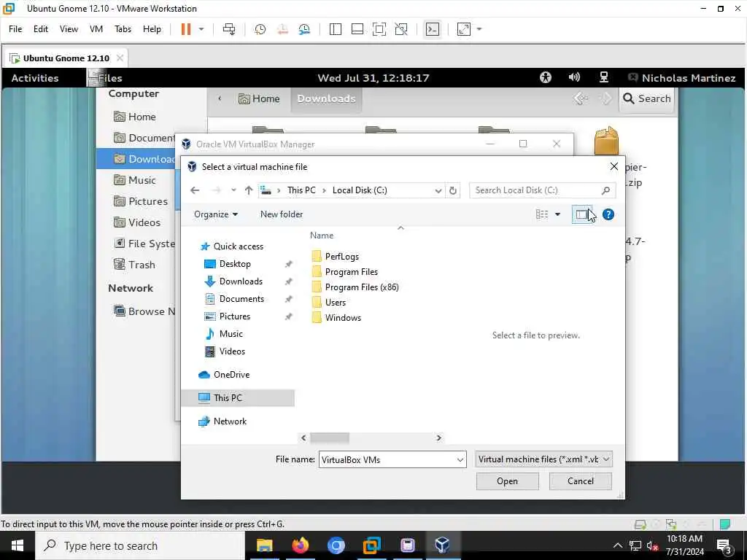Select Desktop in navigation pane

pos(235,264)
